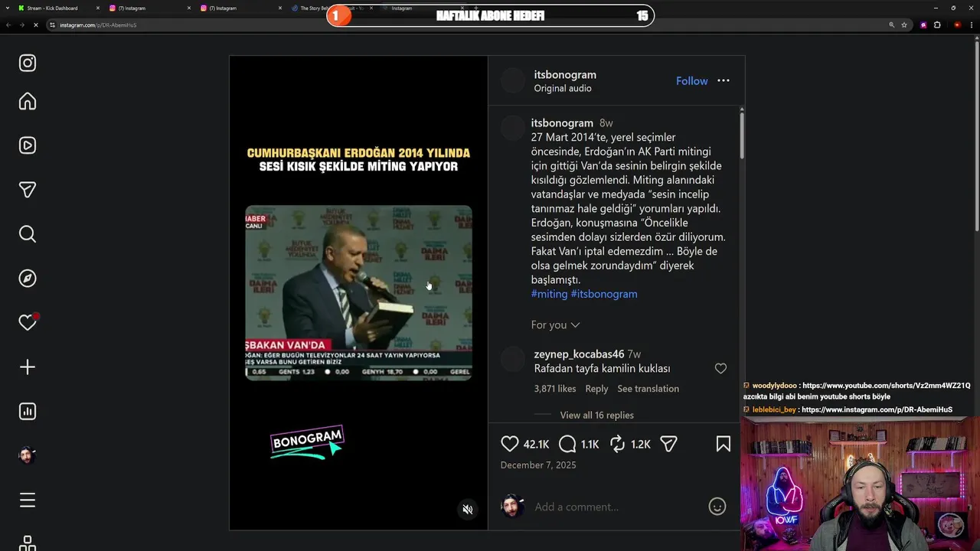
Task: Open the #itsbonogram hashtag
Action: [604, 294]
